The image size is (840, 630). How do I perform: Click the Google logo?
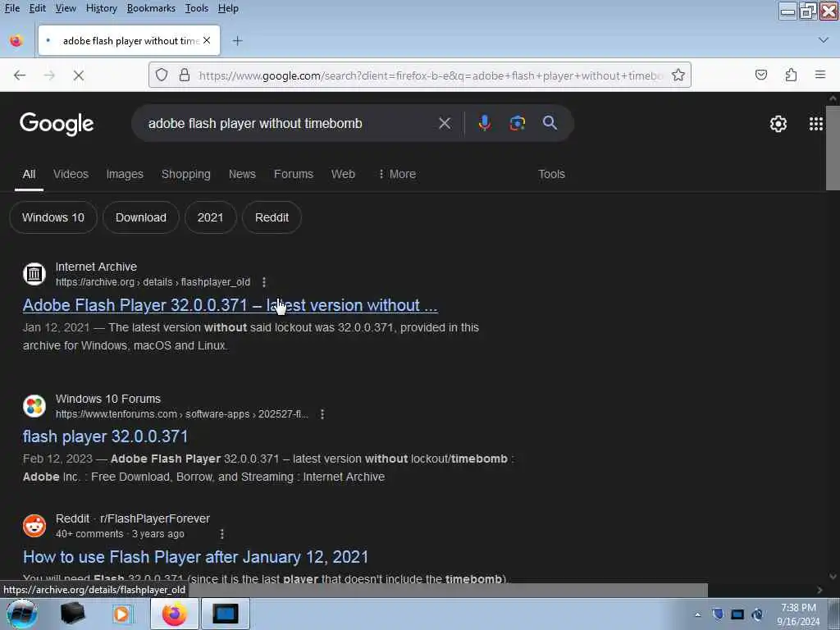coord(57,124)
